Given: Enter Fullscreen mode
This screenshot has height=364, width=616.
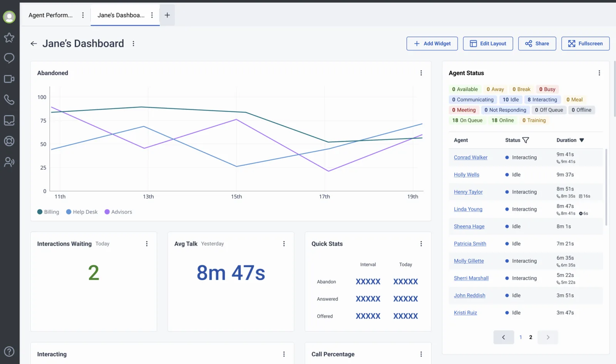Looking at the screenshot, I should click(x=585, y=43).
